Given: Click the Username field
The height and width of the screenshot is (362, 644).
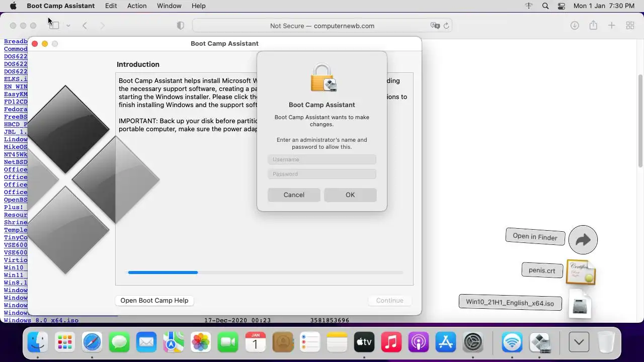Looking at the screenshot, I should [x=322, y=159].
